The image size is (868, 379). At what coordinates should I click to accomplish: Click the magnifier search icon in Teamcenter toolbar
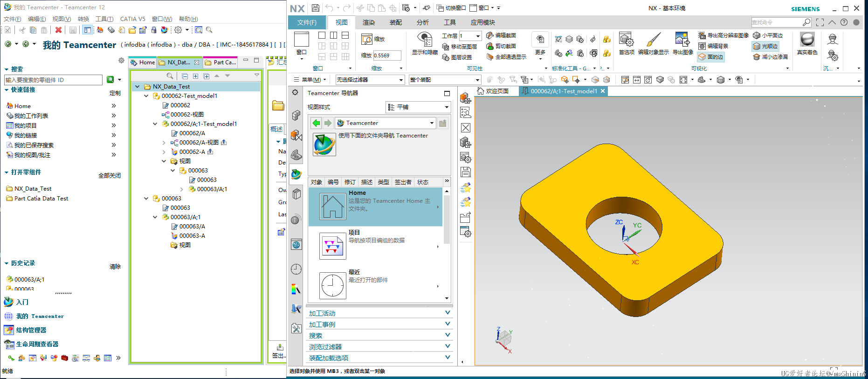click(209, 30)
